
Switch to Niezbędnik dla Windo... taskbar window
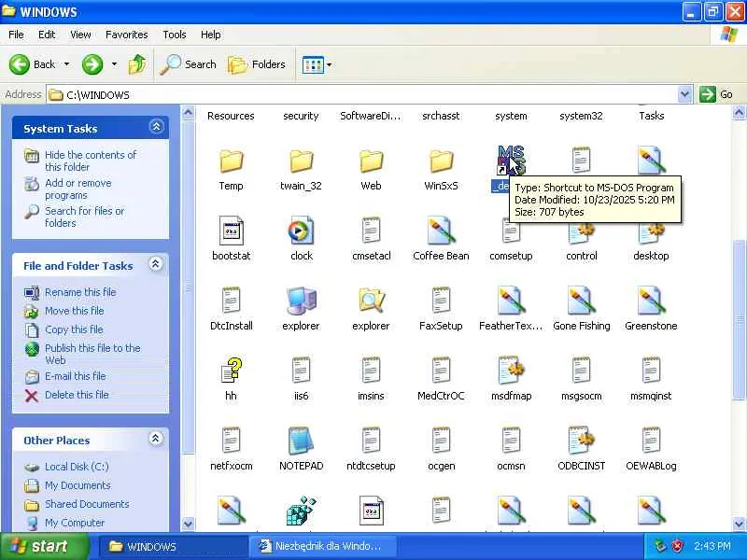tap(322, 546)
